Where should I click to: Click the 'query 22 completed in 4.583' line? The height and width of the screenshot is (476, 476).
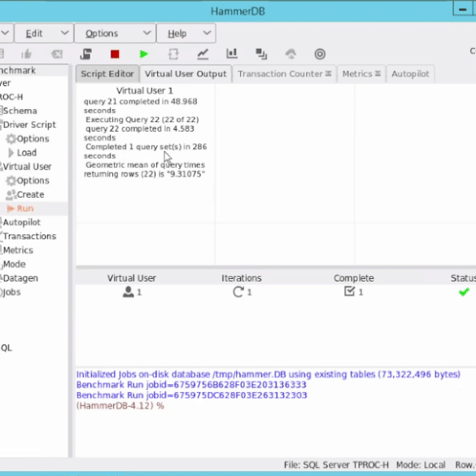coord(140,129)
